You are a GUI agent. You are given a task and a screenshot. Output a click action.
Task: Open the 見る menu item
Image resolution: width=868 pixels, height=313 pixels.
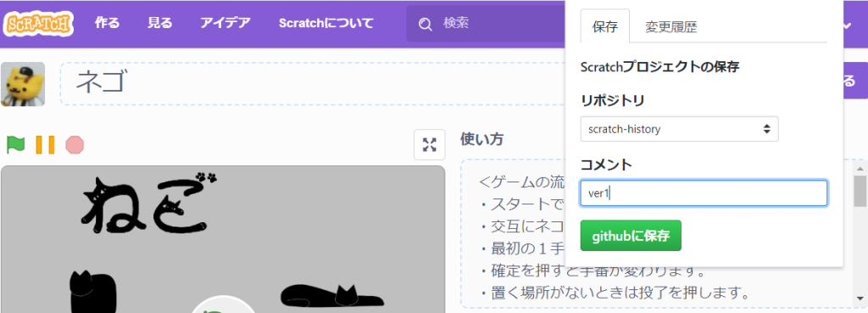[160, 23]
